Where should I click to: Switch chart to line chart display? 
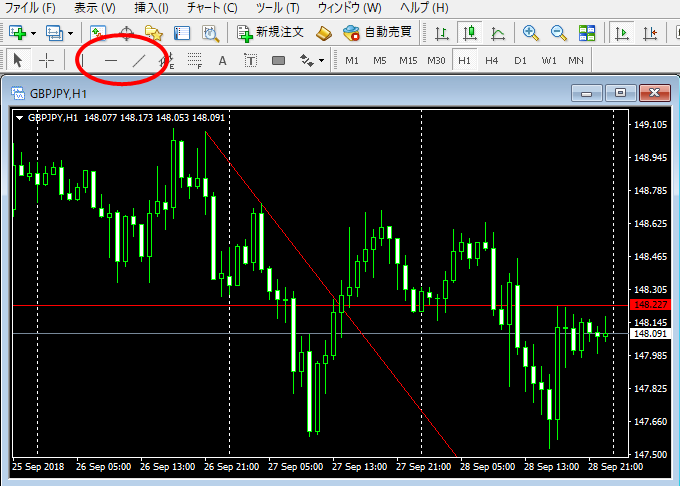coord(498,33)
